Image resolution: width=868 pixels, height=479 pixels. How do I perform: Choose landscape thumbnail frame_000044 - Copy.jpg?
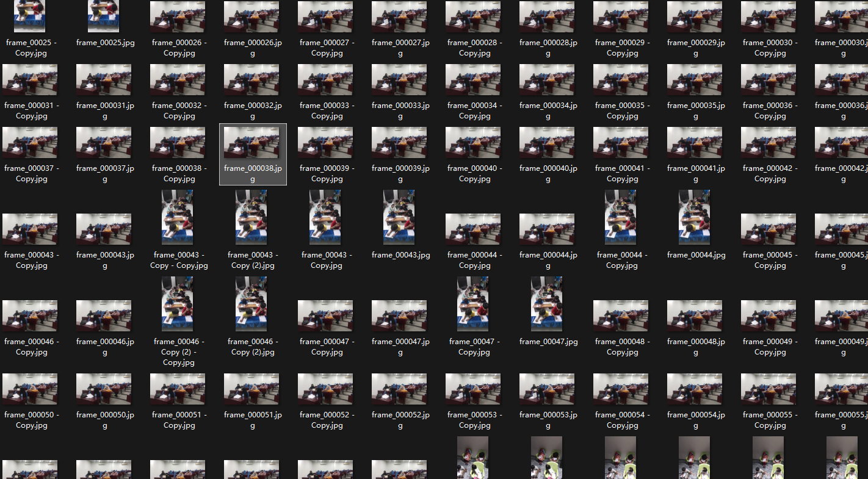pos(473,229)
